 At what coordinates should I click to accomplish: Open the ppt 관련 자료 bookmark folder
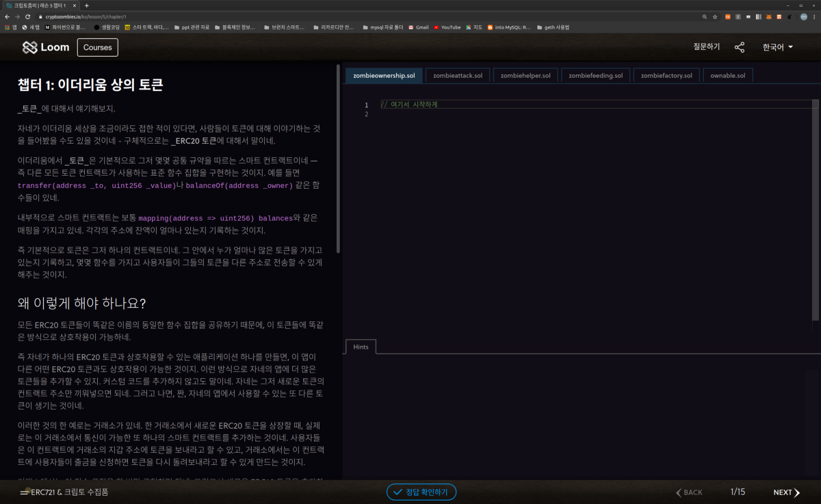tap(191, 27)
